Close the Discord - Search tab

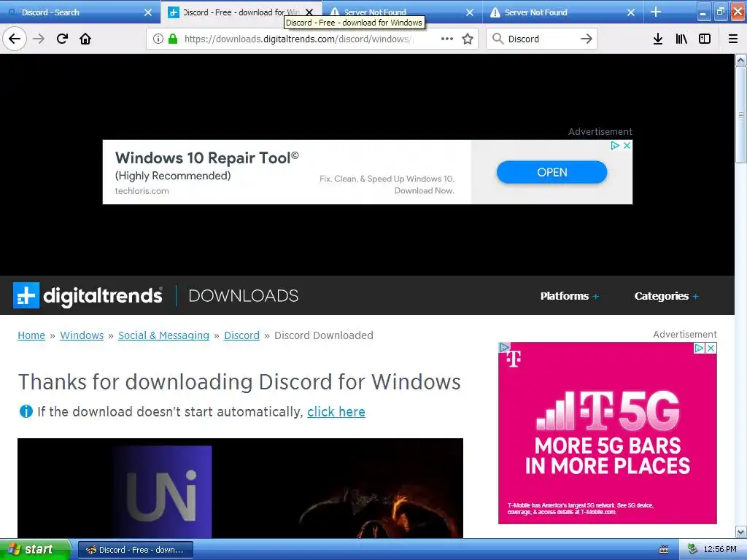coord(148,12)
